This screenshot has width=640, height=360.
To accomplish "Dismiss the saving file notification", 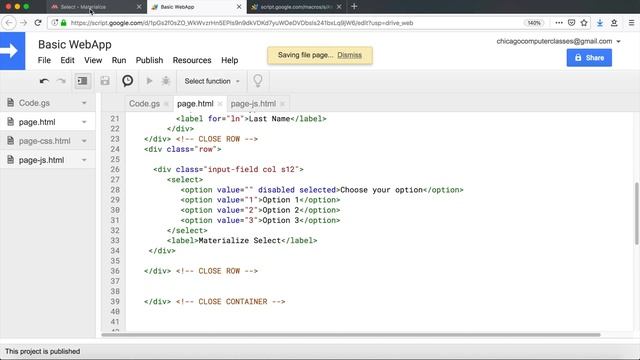I will (x=349, y=55).
